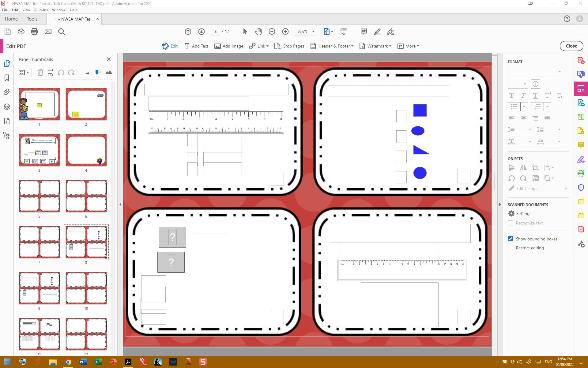Tick the Recognize text checkbox
This screenshot has height=368, width=588.
coord(510,223)
